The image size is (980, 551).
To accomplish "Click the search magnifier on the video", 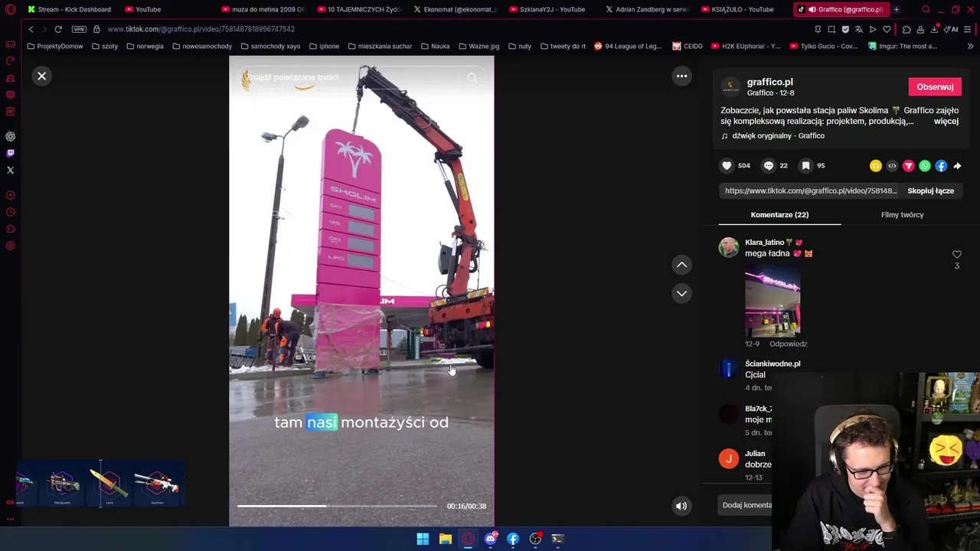I will pyautogui.click(x=472, y=77).
